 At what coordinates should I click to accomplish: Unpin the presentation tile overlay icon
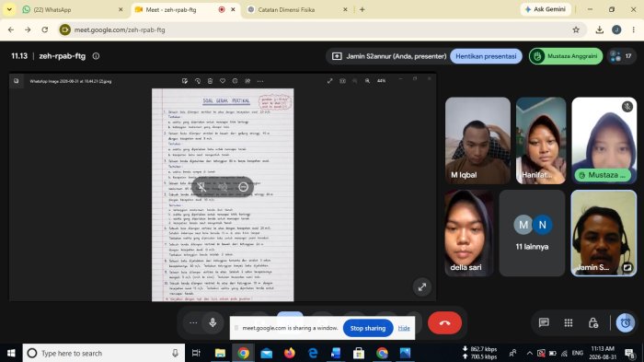(201, 187)
